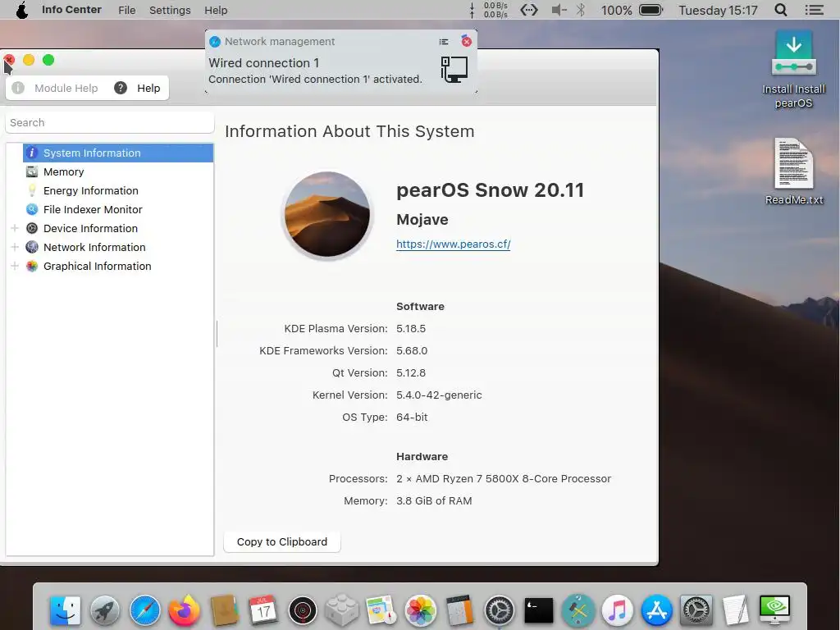Open the Install pearOS desktop icon
The width and height of the screenshot is (840, 630).
793,70
